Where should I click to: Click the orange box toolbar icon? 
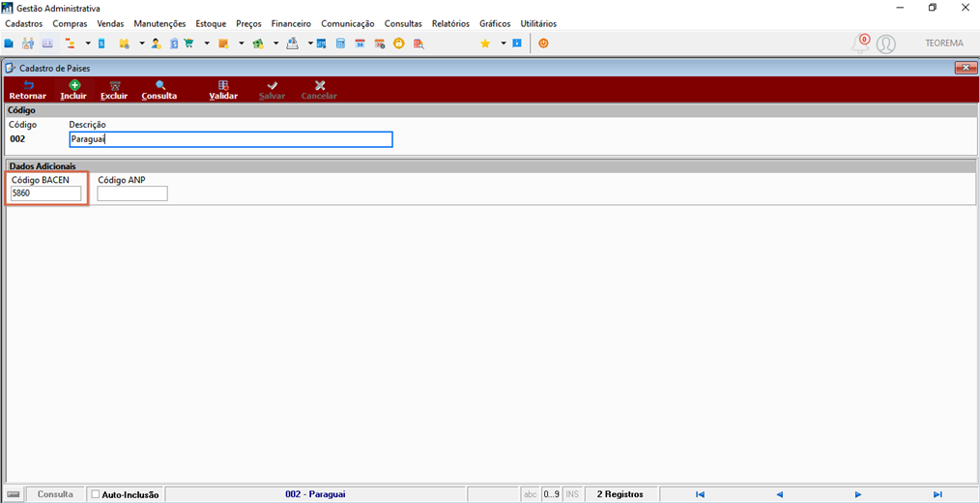click(223, 44)
